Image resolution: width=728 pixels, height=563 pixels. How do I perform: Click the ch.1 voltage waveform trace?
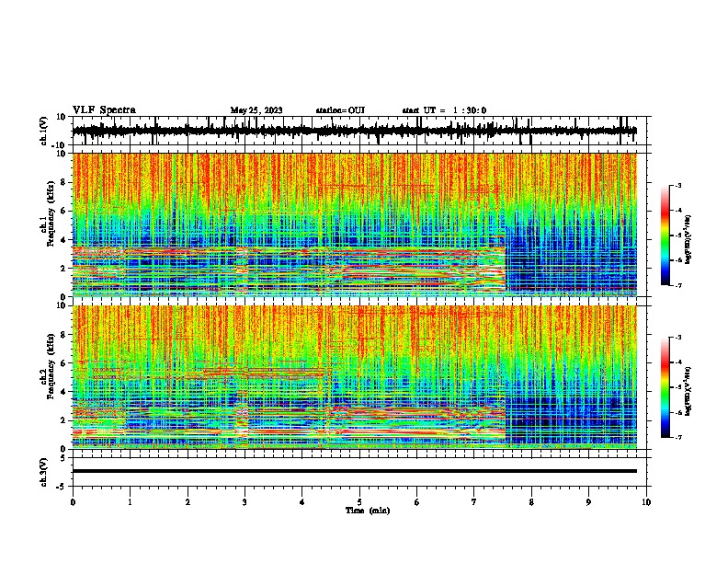point(355,131)
